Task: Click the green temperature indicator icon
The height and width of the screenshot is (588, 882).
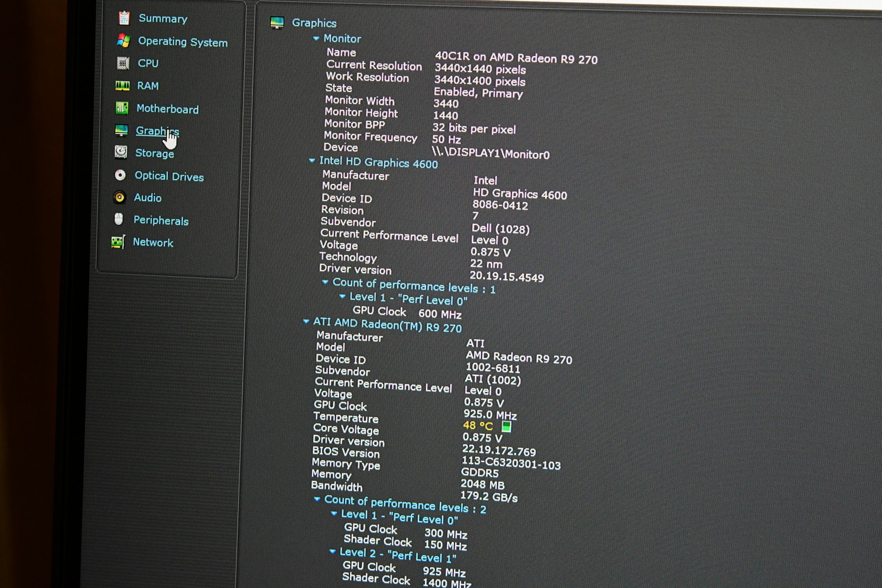Action: tap(506, 427)
